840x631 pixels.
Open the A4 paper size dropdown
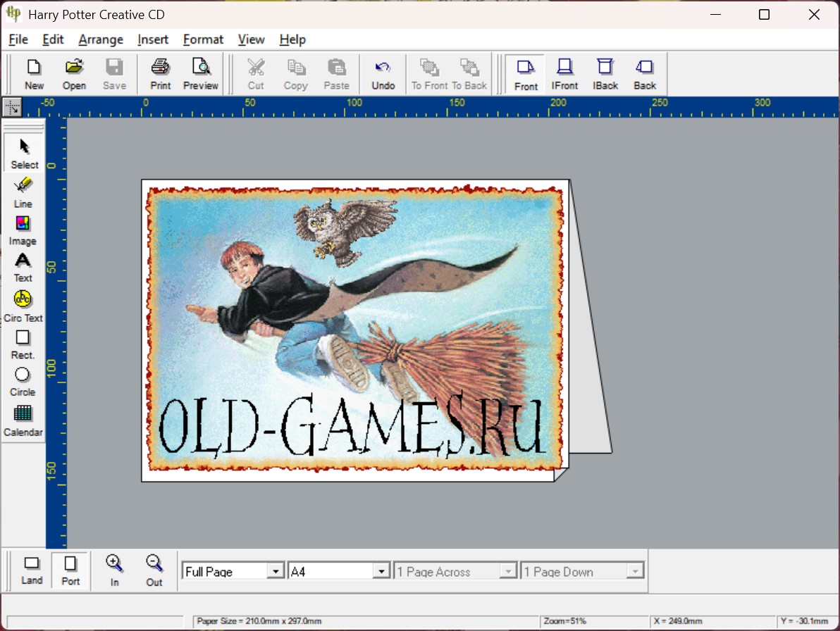tap(381, 571)
